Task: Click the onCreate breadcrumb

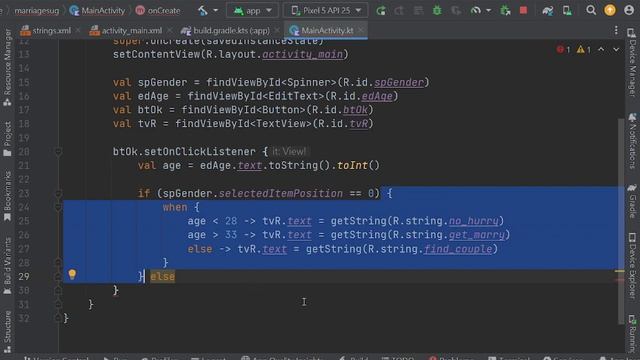Action: [x=158, y=11]
